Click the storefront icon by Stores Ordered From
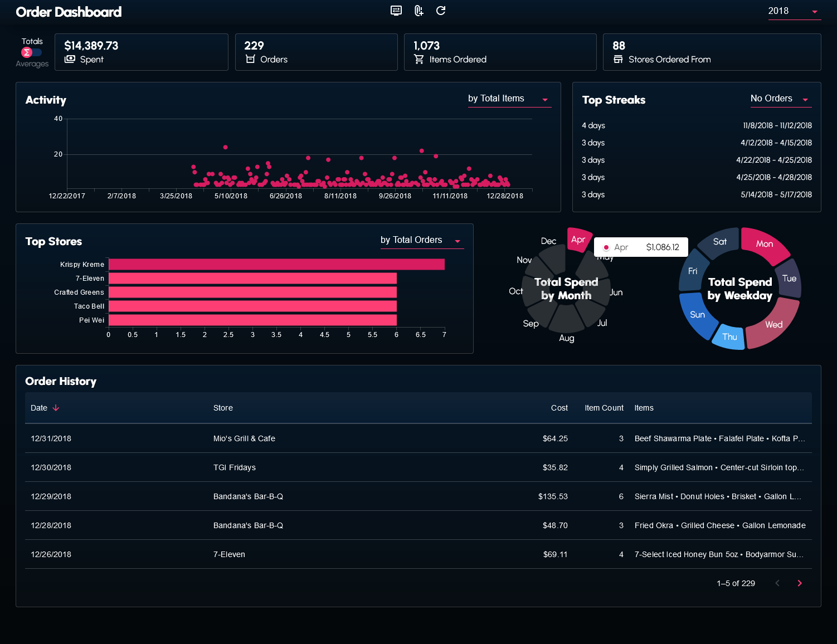 coord(618,59)
